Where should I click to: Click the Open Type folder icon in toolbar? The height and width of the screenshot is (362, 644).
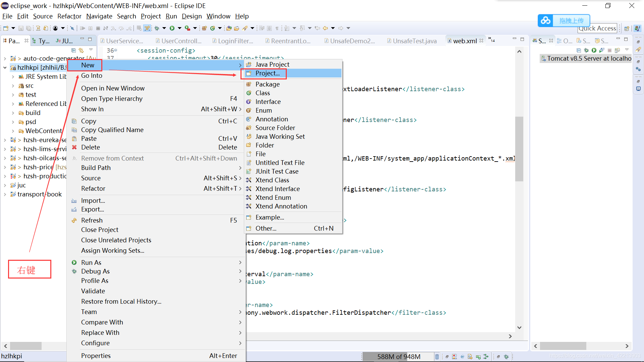pyautogui.click(x=229, y=28)
